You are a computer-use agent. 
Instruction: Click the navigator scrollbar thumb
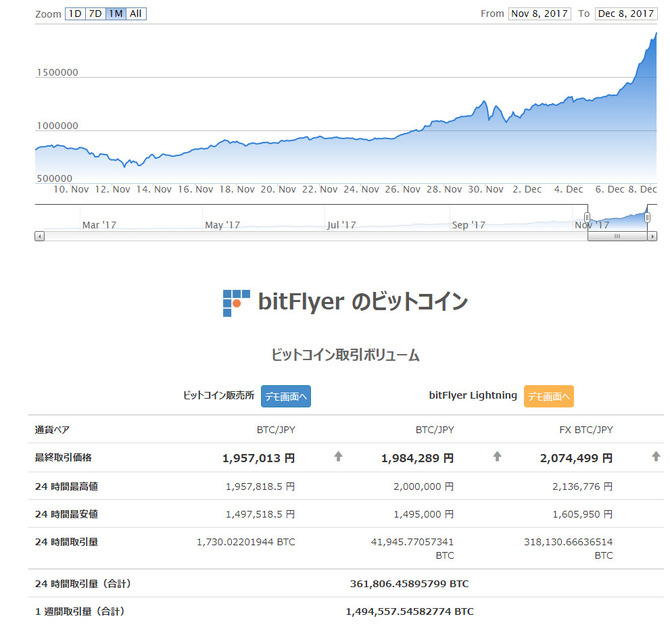617,236
